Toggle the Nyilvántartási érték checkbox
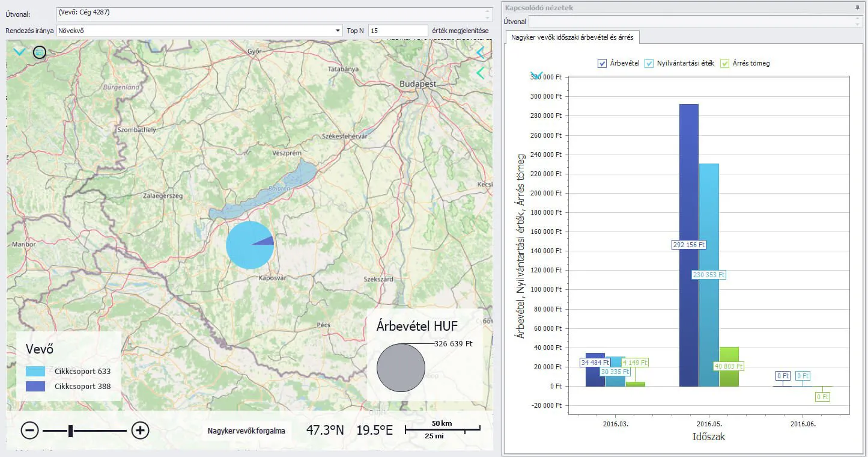Screen dimensions: 868x457 click(649, 63)
